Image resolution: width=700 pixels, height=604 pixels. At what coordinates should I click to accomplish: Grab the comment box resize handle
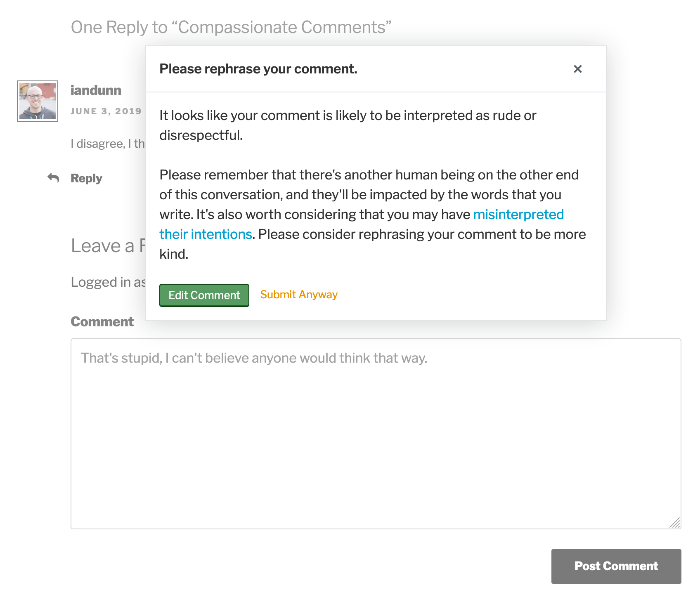[675, 523]
